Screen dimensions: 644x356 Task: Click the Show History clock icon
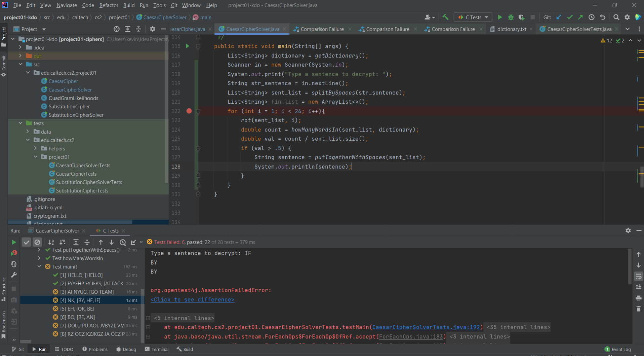click(592, 17)
